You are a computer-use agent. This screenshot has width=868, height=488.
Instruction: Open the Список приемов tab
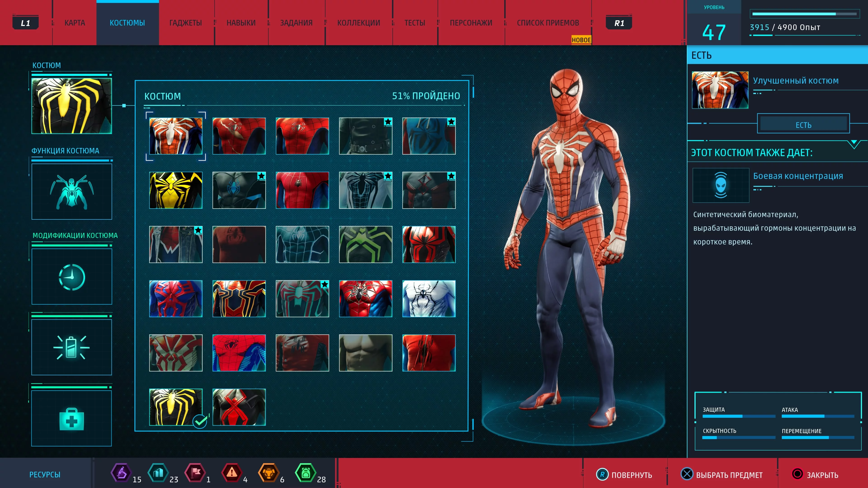[x=548, y=23]
